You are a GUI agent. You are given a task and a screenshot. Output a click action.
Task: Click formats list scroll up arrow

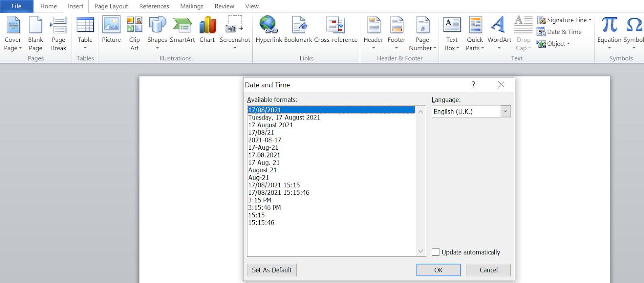point(421,112)
